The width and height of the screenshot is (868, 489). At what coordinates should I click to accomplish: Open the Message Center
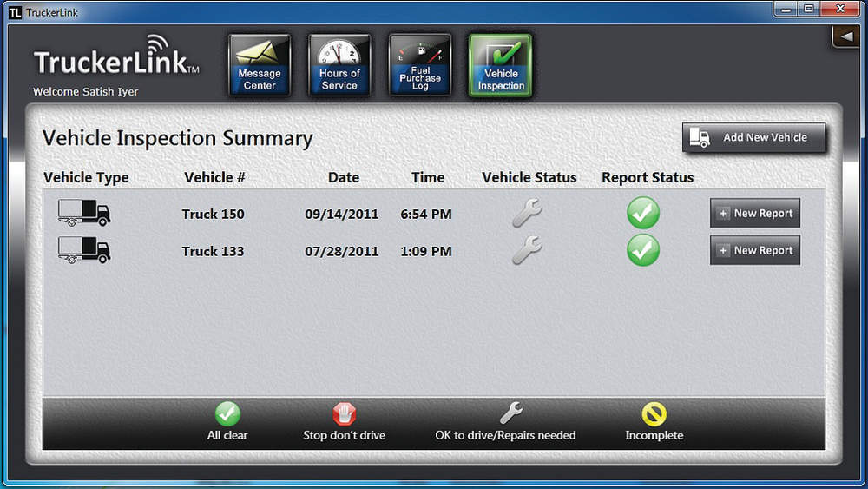click(x=260, y=66)
